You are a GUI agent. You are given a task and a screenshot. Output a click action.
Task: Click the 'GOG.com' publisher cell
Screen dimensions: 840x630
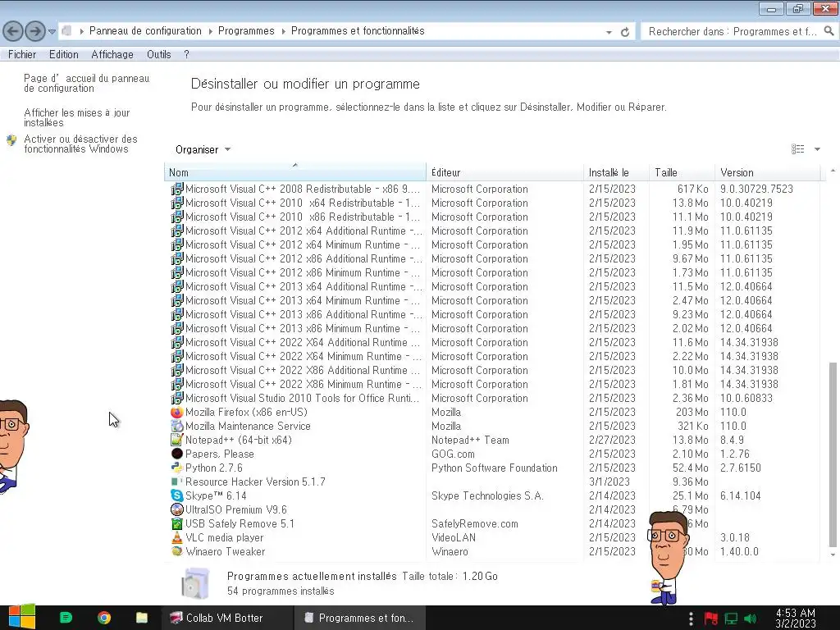tap(453, 454)
